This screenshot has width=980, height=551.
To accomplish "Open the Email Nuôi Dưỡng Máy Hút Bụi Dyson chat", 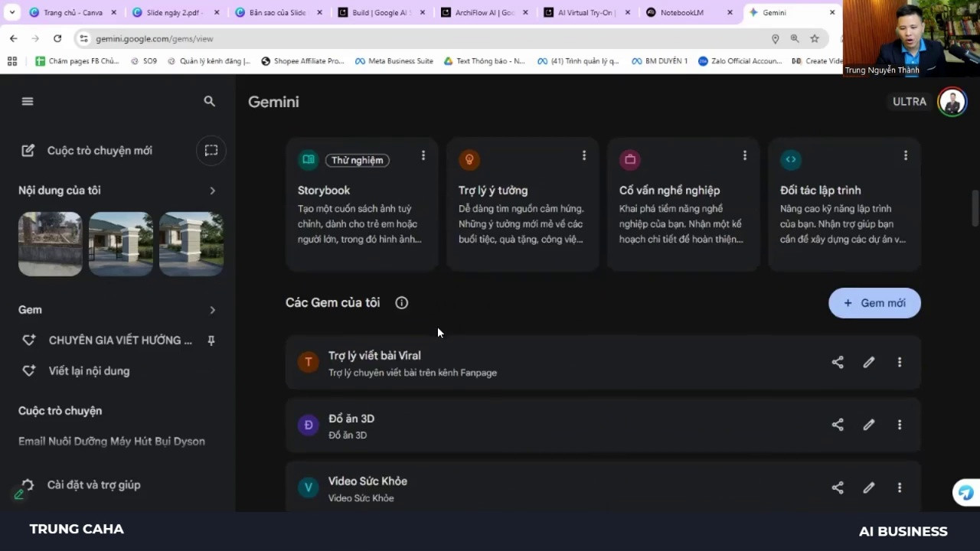I will tap(112, 442).
